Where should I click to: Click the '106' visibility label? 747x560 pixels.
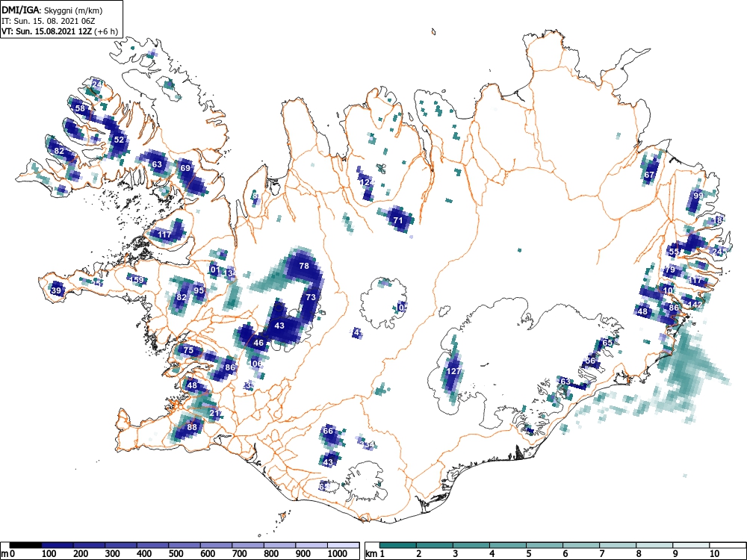tap(255, 364)
